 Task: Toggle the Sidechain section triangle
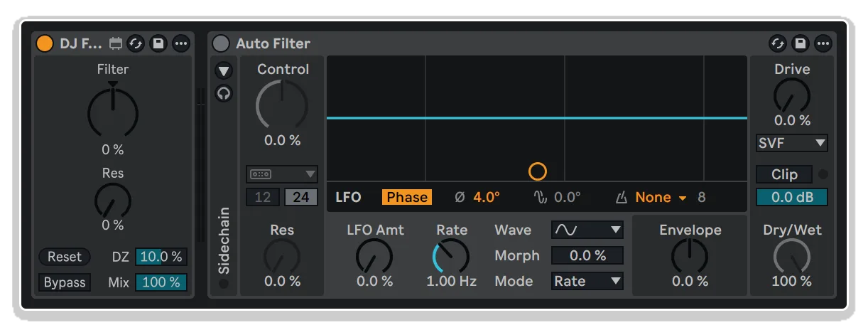[x=224, y=70]
